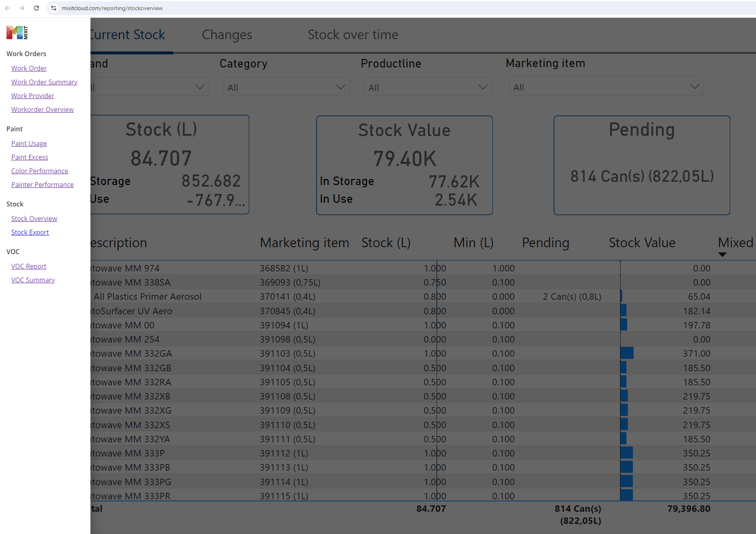
Task: Click the Stock Value bar for MM 332GA
Action: [x=627, y=353]
